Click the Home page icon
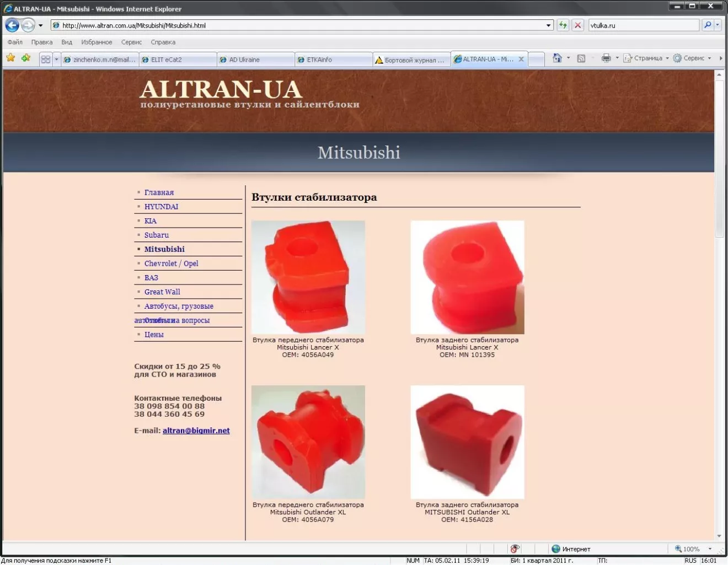 tap(557, 58)
